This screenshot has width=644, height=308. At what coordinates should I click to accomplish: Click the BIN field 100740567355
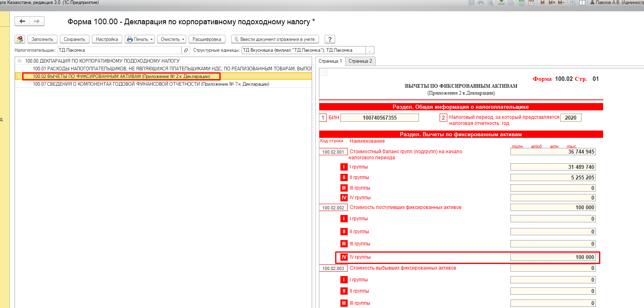(380, 118)
